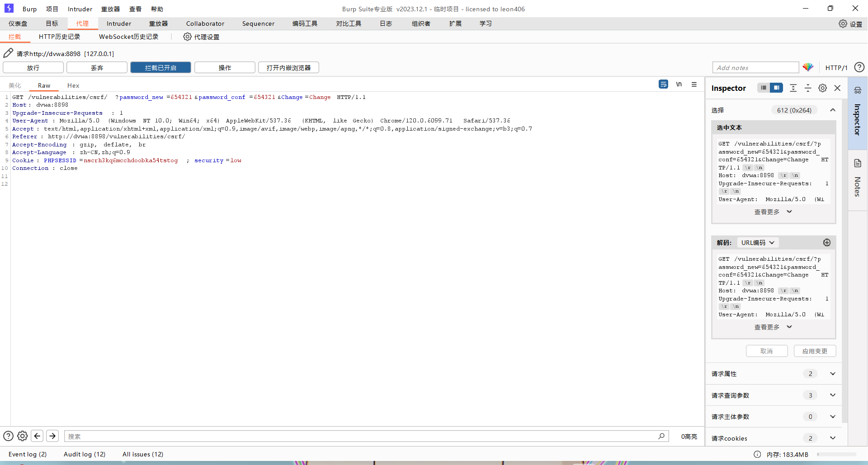Click the pencil edit icon beside request URL

[x=8, y=53]
